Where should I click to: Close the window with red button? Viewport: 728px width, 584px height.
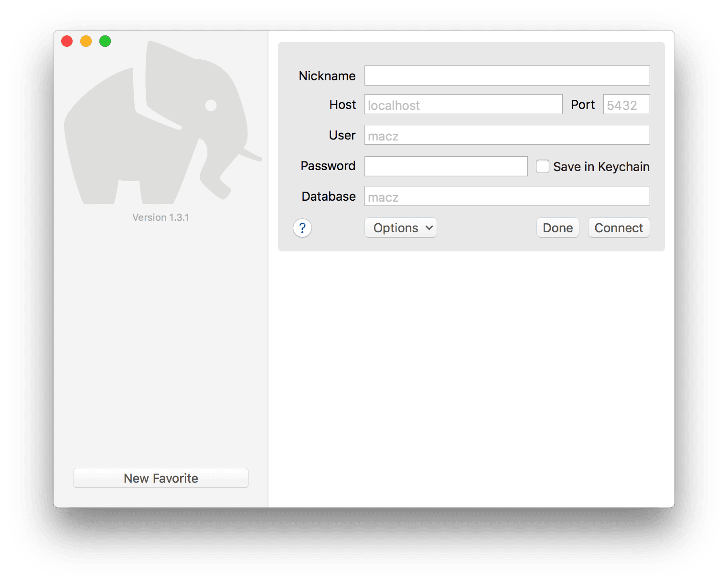67,42
